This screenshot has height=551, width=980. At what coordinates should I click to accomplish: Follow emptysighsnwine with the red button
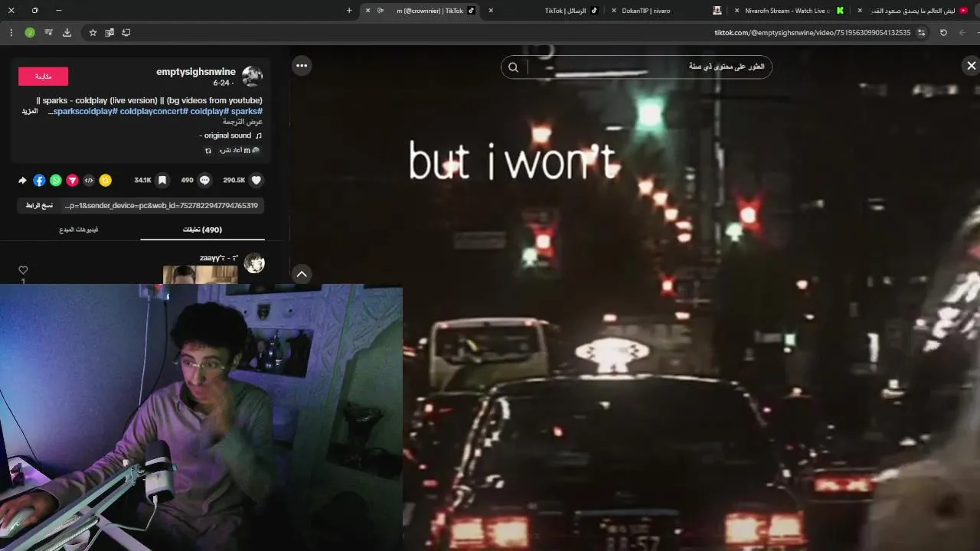click(43, 77)
